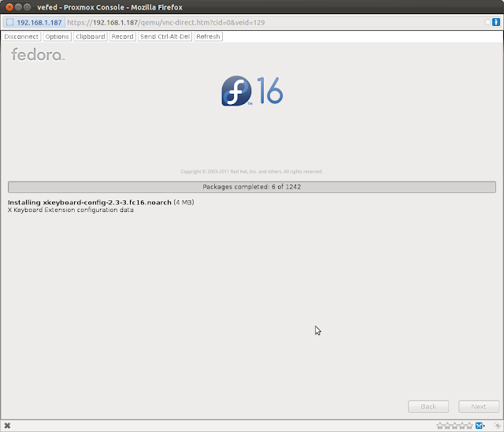Click the Packages completed progress bar
Viewport: 504px width, 432px height.
point(252,187)
